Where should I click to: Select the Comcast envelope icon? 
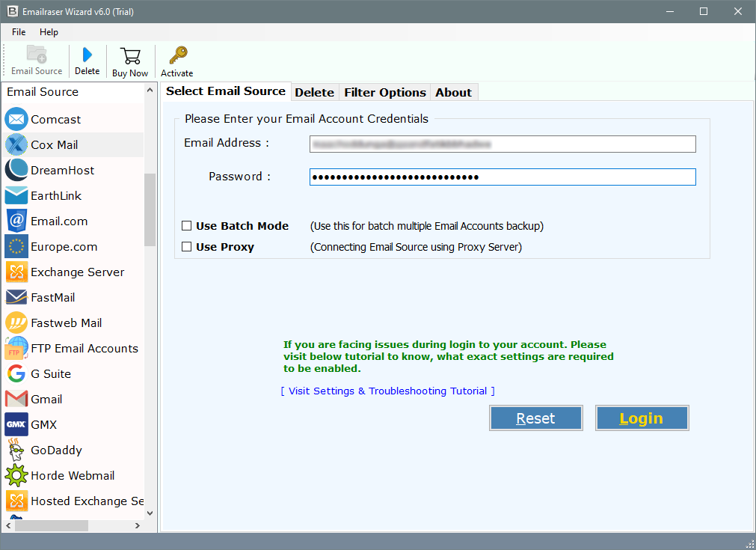pyautogui.click(x=16, y=119)
